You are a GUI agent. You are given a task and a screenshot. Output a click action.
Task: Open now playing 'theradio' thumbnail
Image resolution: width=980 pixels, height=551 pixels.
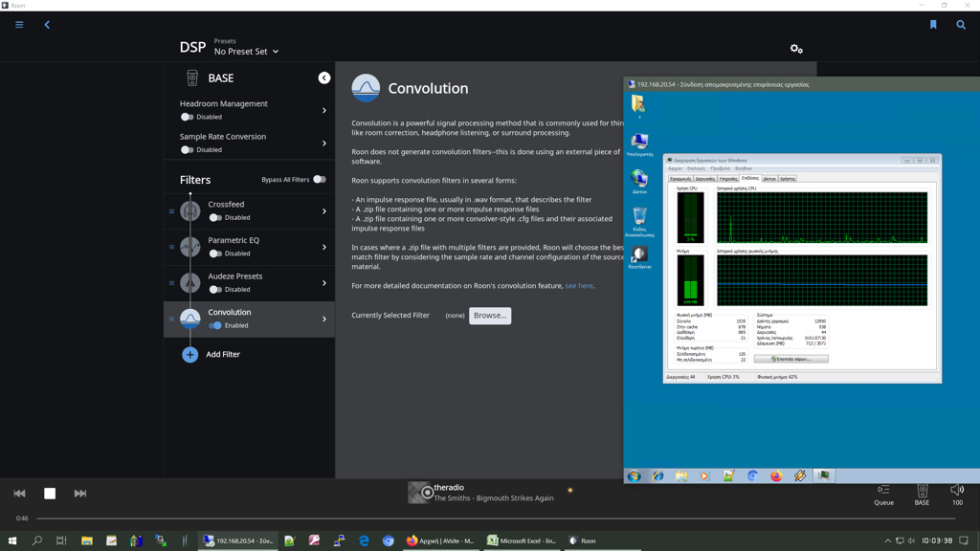419,493
